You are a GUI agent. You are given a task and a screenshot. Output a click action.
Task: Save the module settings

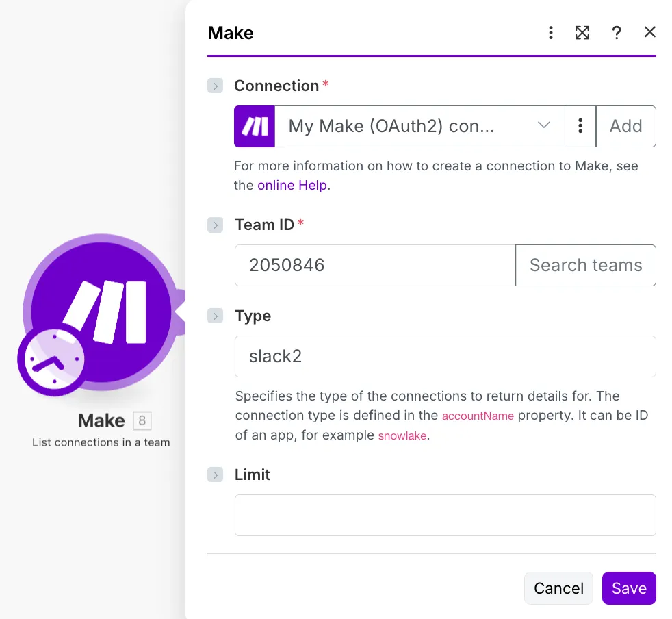click(629, 588)
